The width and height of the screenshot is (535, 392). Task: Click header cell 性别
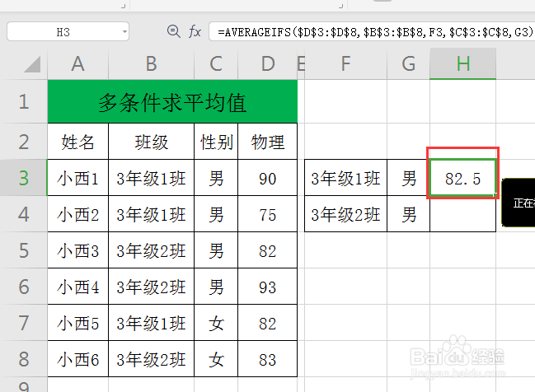click(216, 142)
